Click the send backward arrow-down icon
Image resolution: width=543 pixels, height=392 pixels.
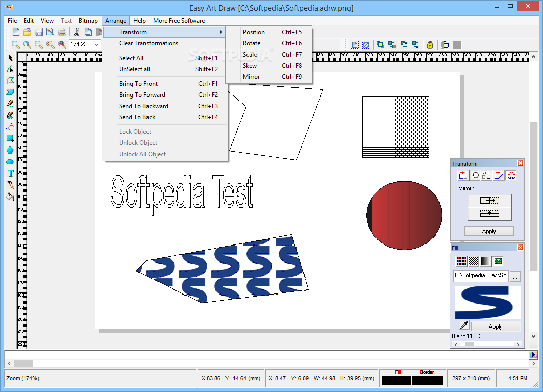[x=415, y=45]
